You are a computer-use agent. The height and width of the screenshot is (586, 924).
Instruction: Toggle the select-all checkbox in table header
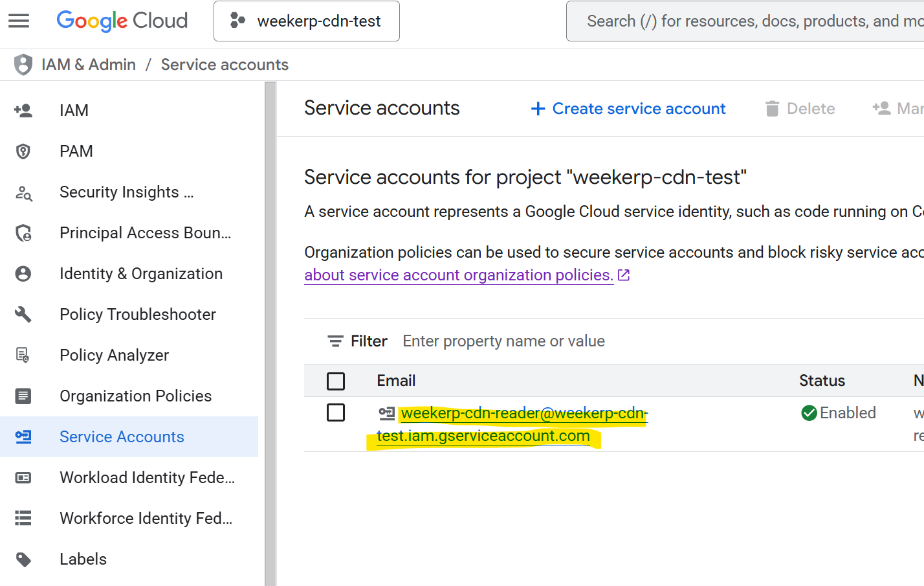pos(336,381)
